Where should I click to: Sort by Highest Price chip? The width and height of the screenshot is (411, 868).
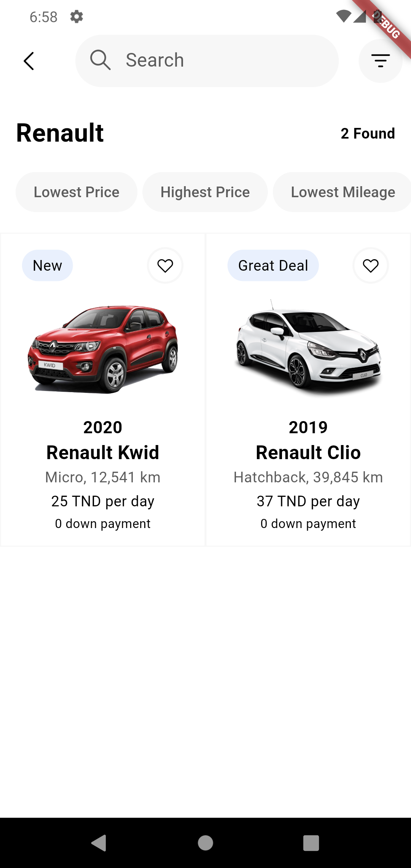(x=205, y=192)
